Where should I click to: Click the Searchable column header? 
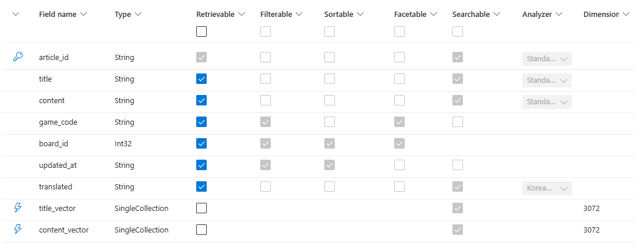point(470,15)
